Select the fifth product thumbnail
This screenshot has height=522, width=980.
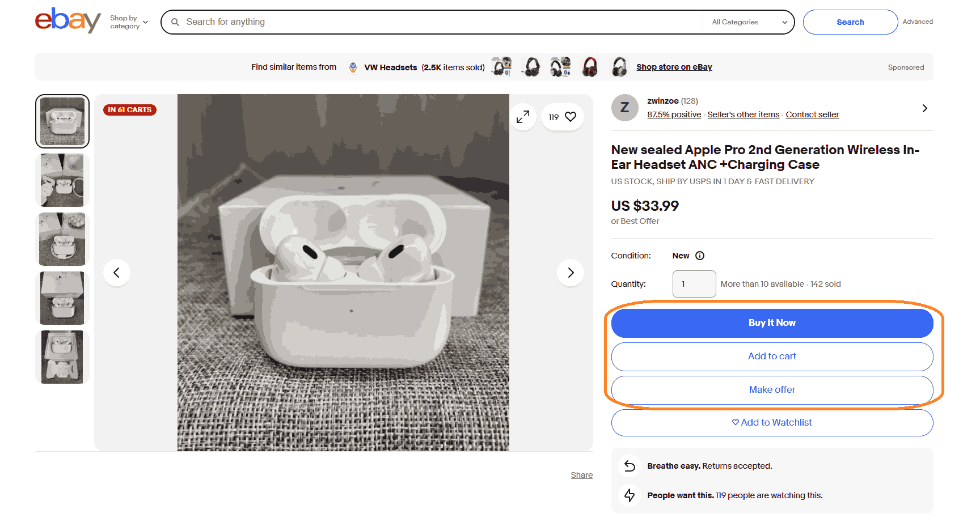pyautogui.click(x=62, y=357)
